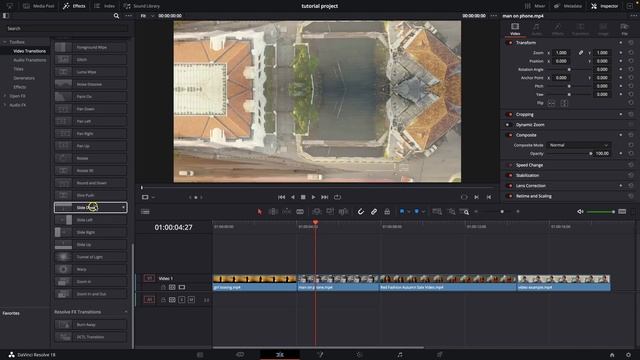Toggle the Effects panel button
The height and width of the screenshot is (360, 640).
click(74, 6)
